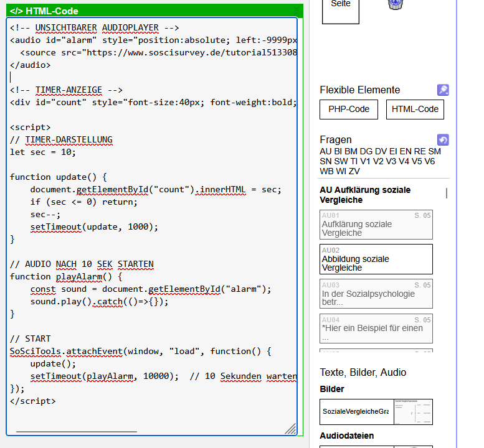Image resolution: width=484 pixels, height=448 pixels.
Task: Add an HTML-Code element
Action: (415, 110)
